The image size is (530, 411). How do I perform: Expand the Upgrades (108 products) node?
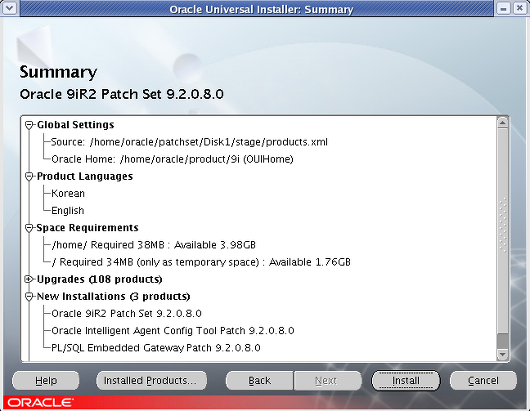[29, 280]
